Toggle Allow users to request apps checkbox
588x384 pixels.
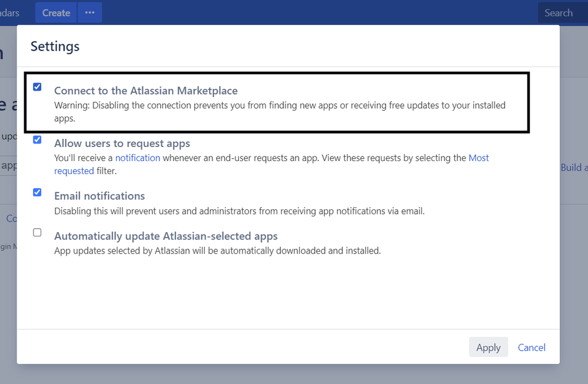(x=37, y=140)
